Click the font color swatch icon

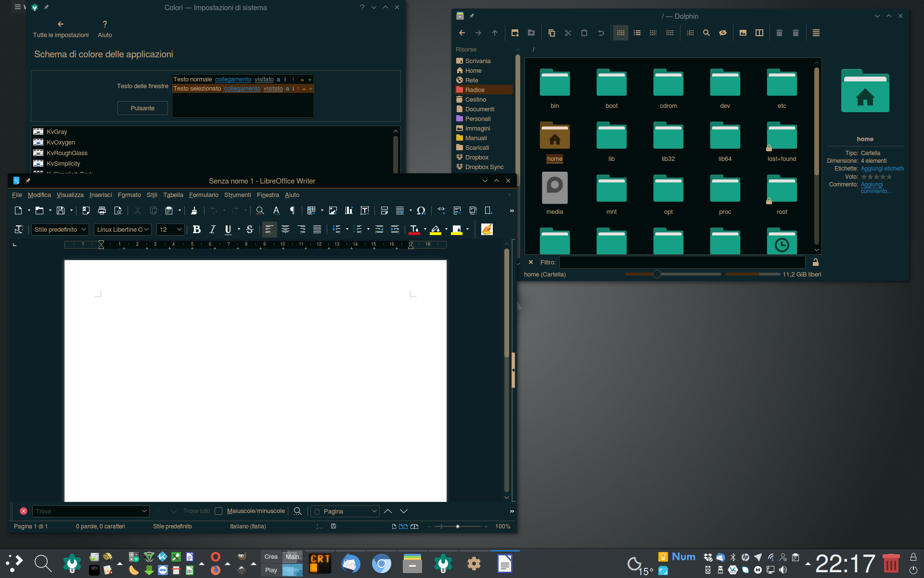click(414, 230)
